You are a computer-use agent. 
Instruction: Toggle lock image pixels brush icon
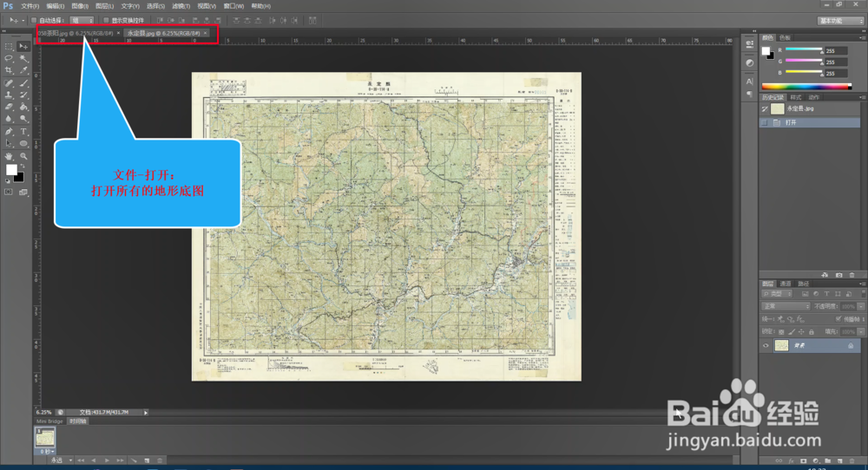click(x=792, y=332)
